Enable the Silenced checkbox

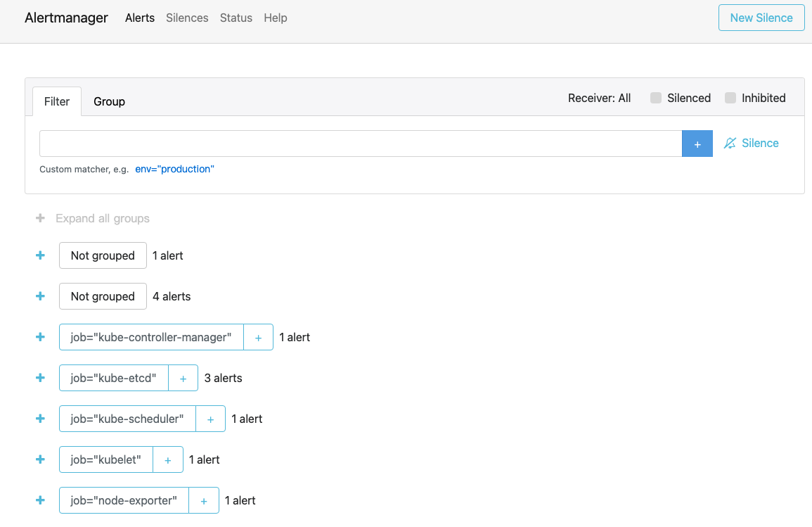click(x=656, y=99)
